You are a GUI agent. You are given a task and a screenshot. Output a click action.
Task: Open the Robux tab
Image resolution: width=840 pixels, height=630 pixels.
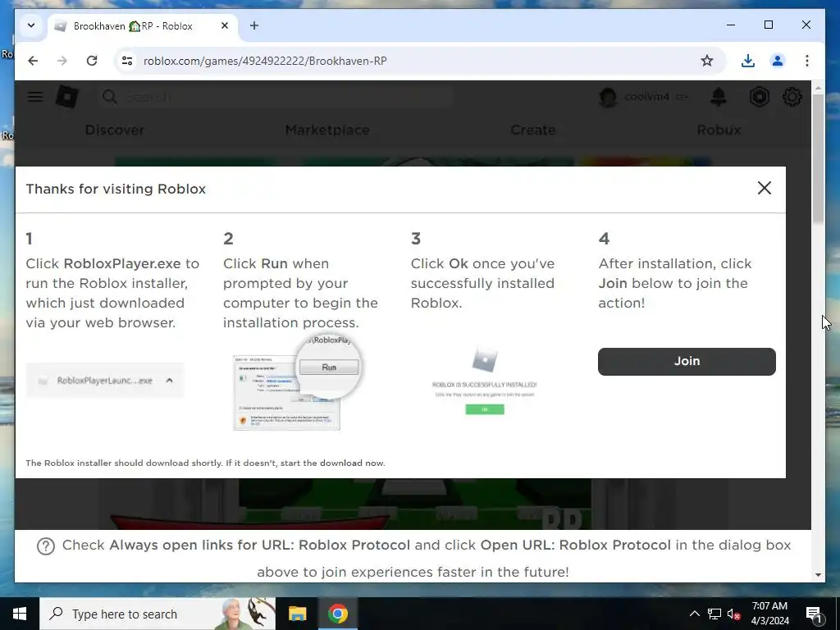point(719,130)
